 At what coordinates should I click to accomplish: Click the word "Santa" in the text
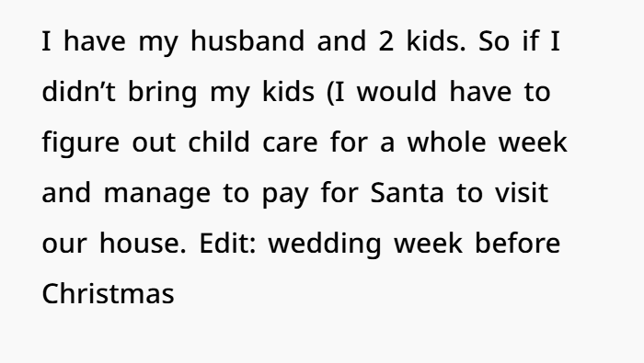pos(407,192)
